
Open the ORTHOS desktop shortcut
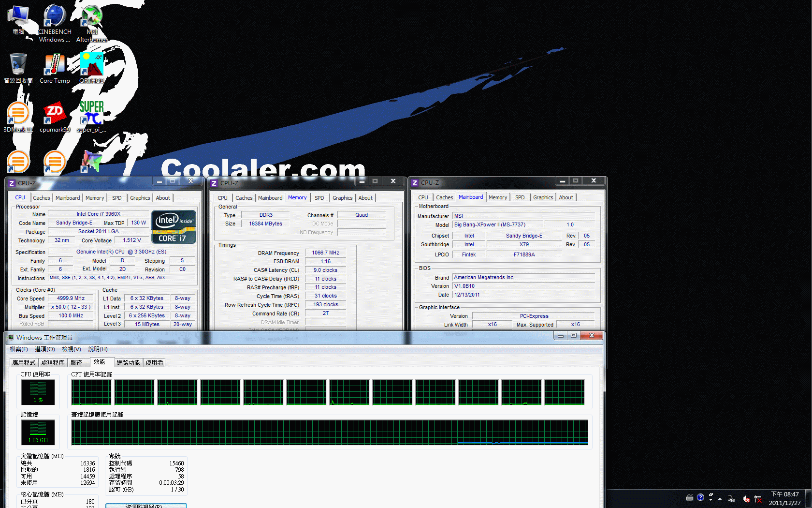(91, 68)
